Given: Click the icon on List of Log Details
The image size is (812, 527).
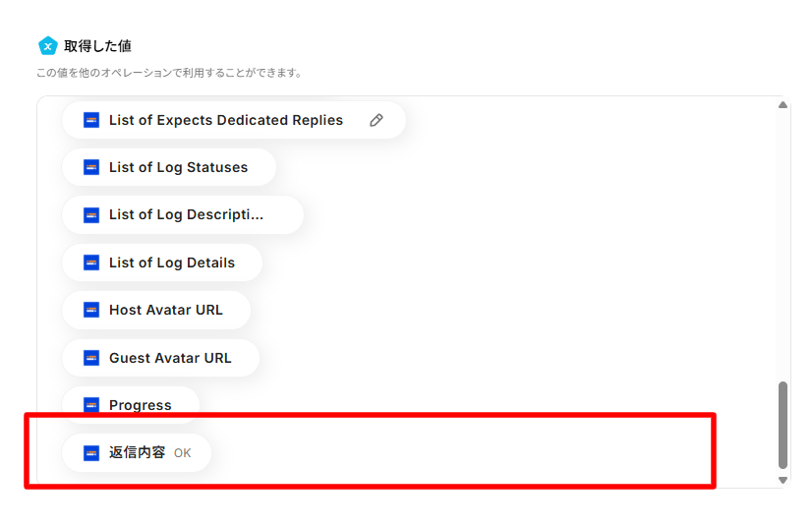Looking at the screenshot, I should click(91, 263).
